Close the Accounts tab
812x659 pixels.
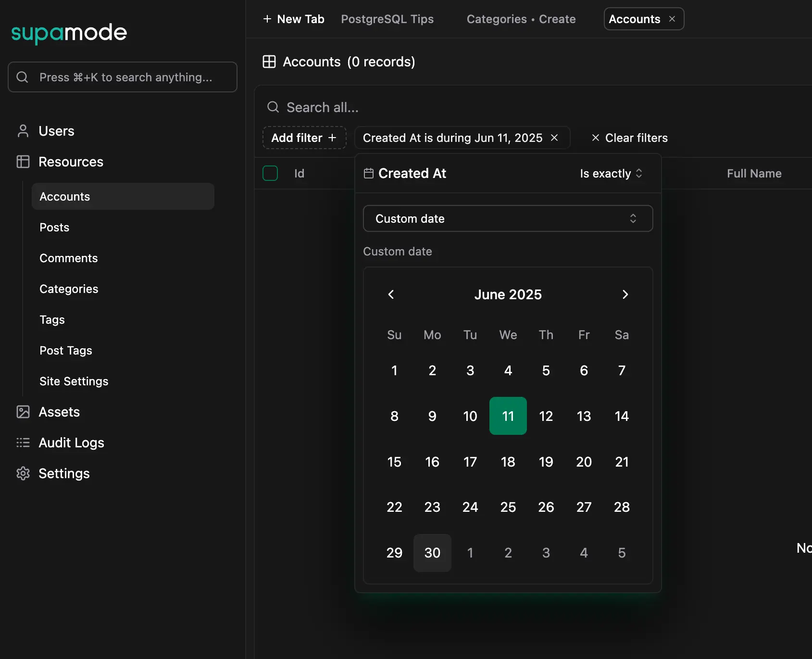click(672, 19)
